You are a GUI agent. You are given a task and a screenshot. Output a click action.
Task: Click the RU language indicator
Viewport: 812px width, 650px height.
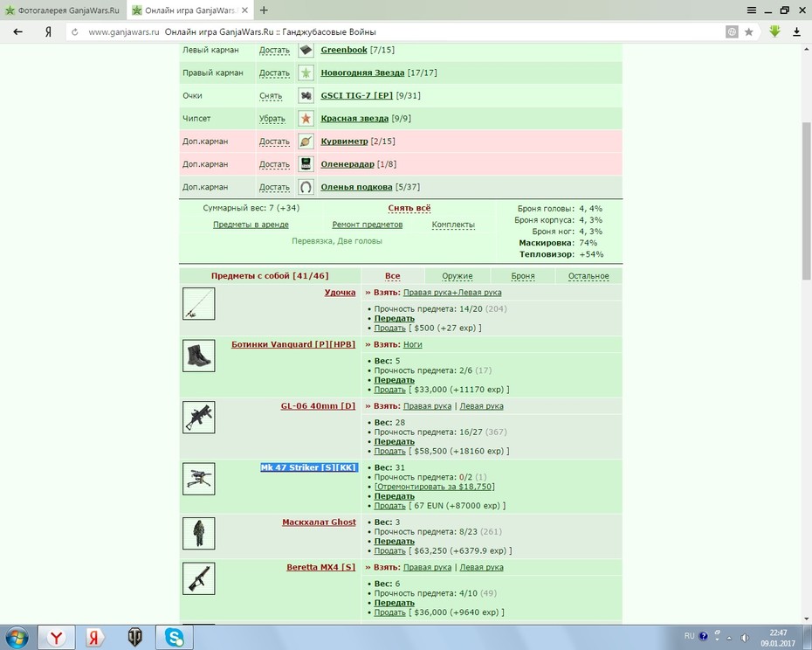[x=689, y=636]
